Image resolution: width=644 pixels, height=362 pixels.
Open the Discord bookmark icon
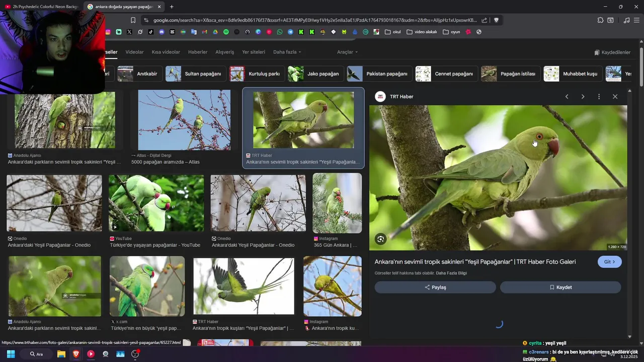162,32
